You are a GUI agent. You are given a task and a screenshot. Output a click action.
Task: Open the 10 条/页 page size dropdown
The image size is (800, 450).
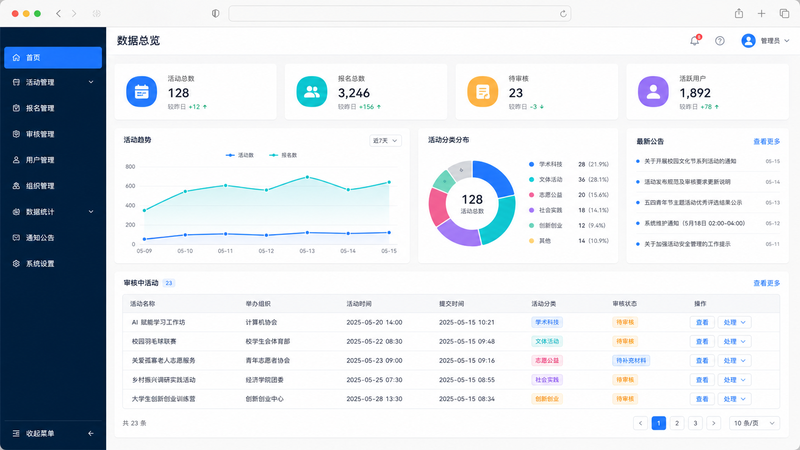coord(754,423)
